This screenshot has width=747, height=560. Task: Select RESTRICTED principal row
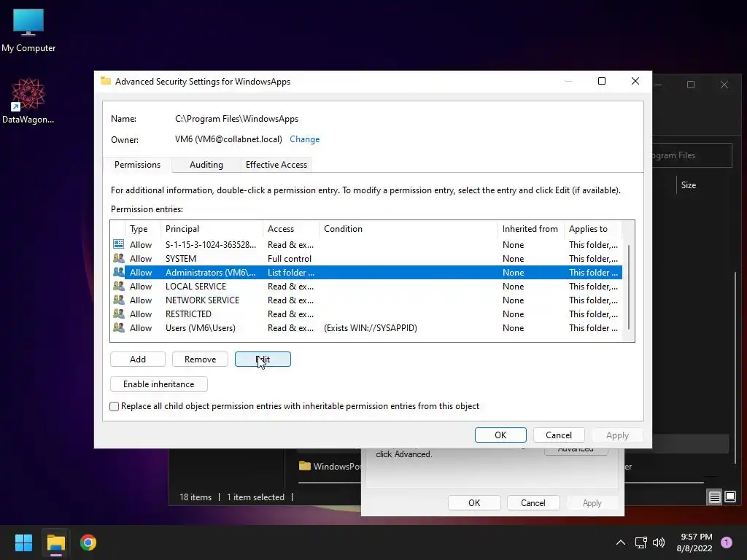click(366, 314)
